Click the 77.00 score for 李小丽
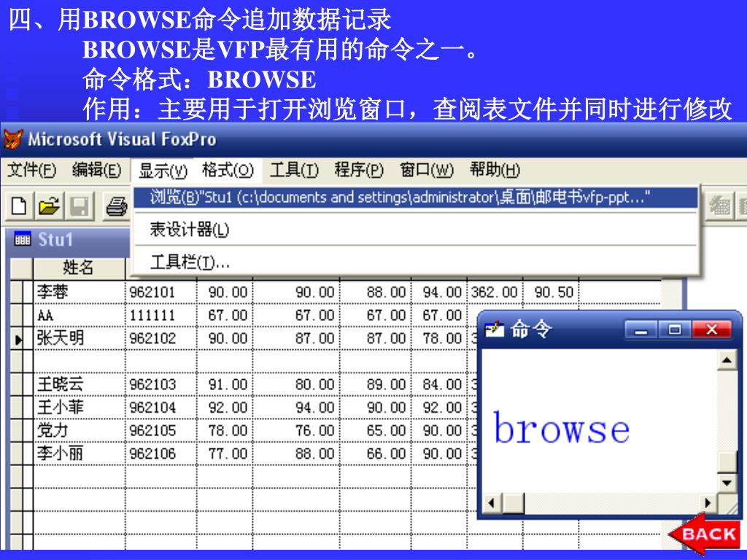 pyautogui.click(x=225, y=454)
